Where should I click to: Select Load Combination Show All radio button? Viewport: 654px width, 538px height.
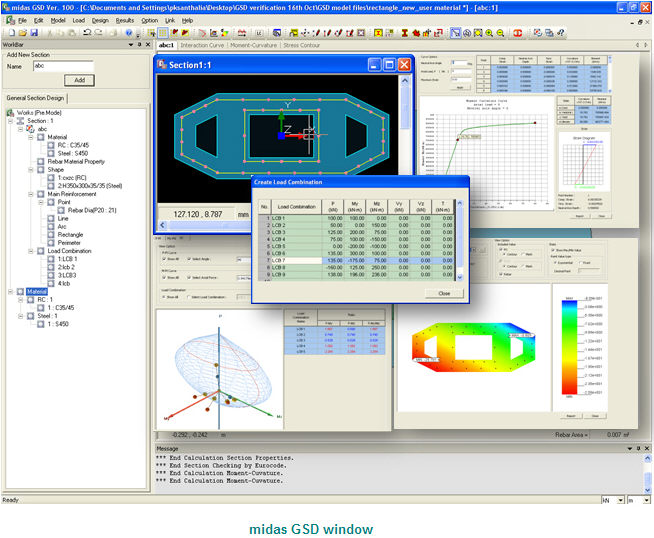164,297
